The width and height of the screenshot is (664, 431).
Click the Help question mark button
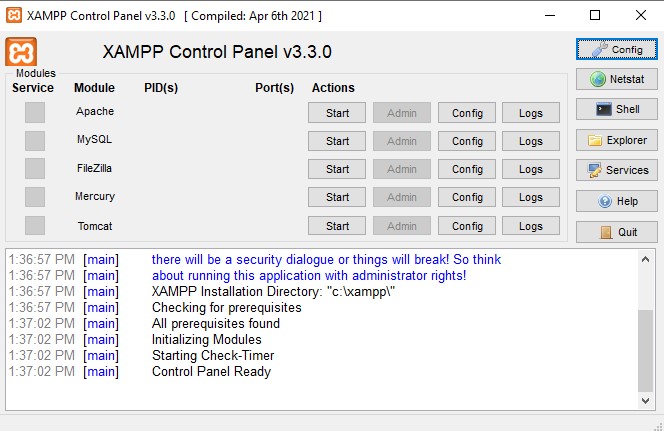click(615, 201)
